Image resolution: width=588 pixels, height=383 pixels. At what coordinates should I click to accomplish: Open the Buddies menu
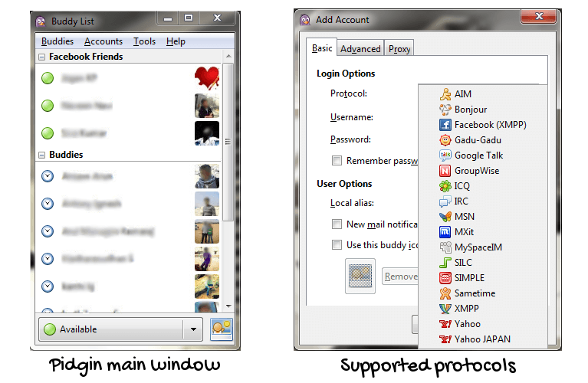click(57, 41)
